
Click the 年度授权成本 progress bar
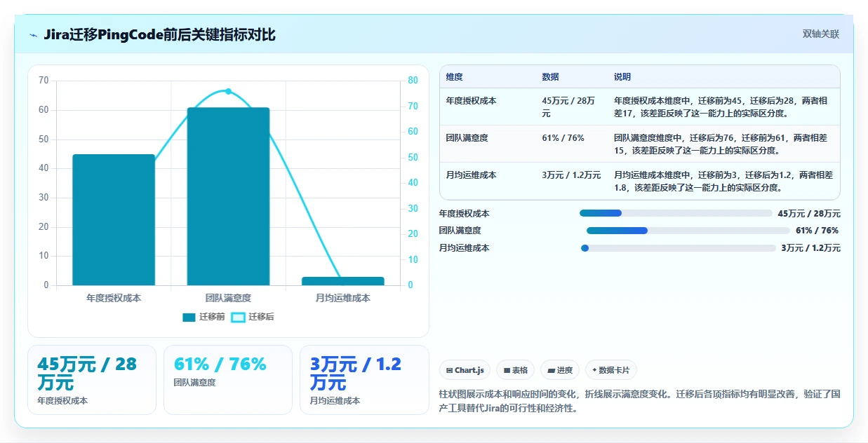point(676,213)
